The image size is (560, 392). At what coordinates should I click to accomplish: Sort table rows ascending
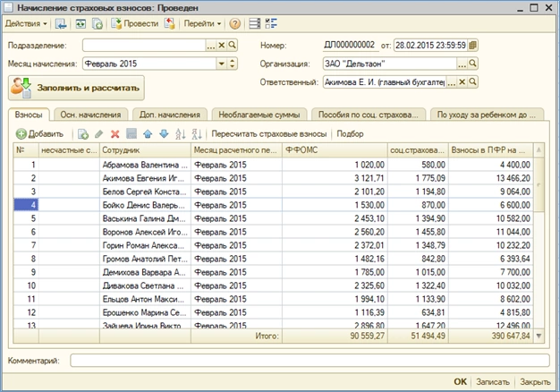point(181,134)
